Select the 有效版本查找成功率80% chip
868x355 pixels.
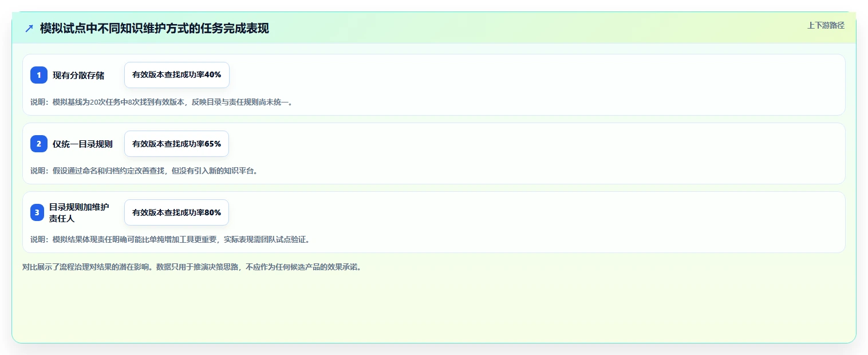pyautogui.click(x=176, y=212)
